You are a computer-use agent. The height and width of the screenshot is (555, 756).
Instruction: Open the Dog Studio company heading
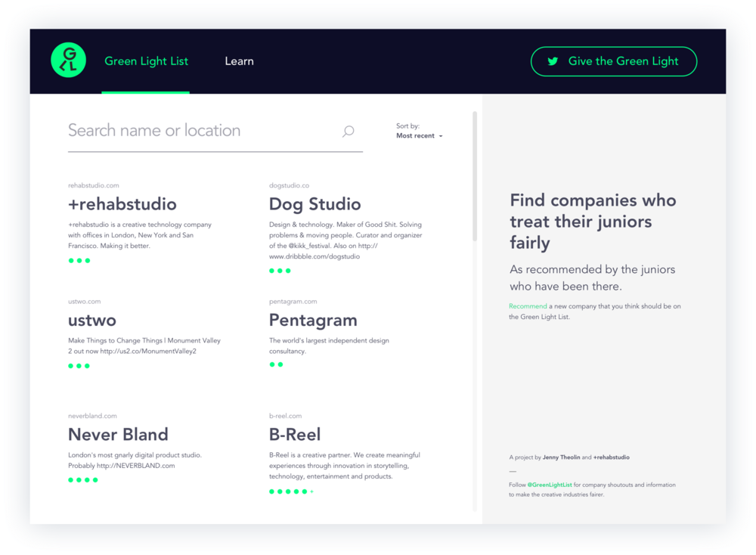coord(314,204)
